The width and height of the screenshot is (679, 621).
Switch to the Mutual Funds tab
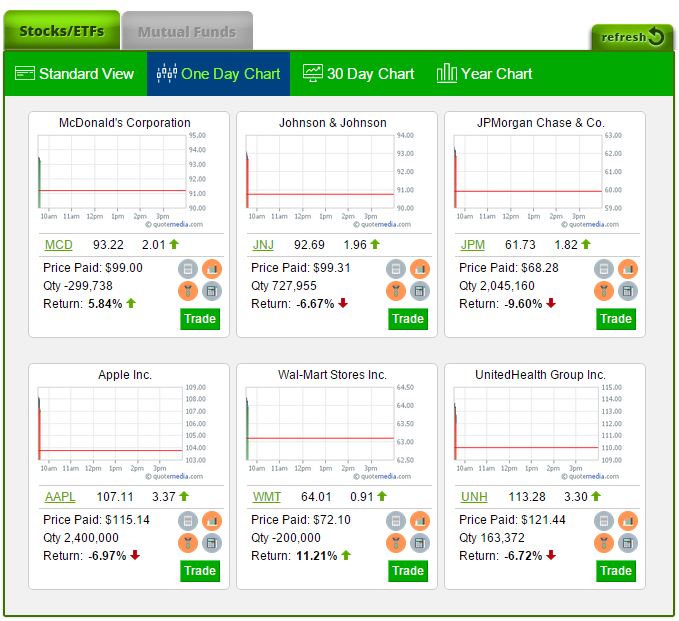[187, 31]
